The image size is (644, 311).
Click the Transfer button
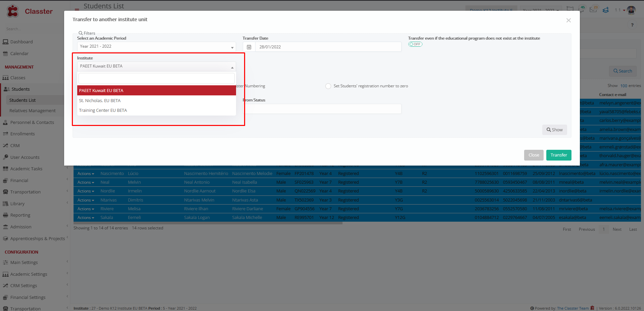559,155
